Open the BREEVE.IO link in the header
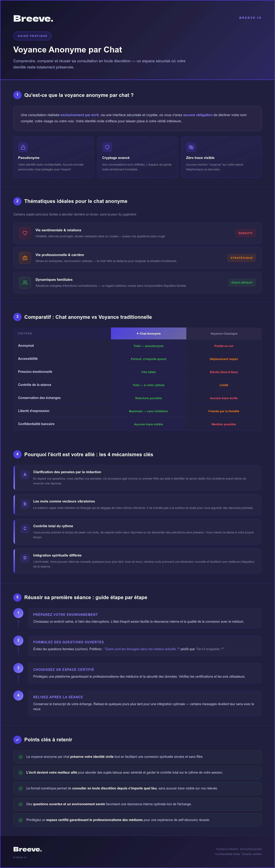 point(250,18)
